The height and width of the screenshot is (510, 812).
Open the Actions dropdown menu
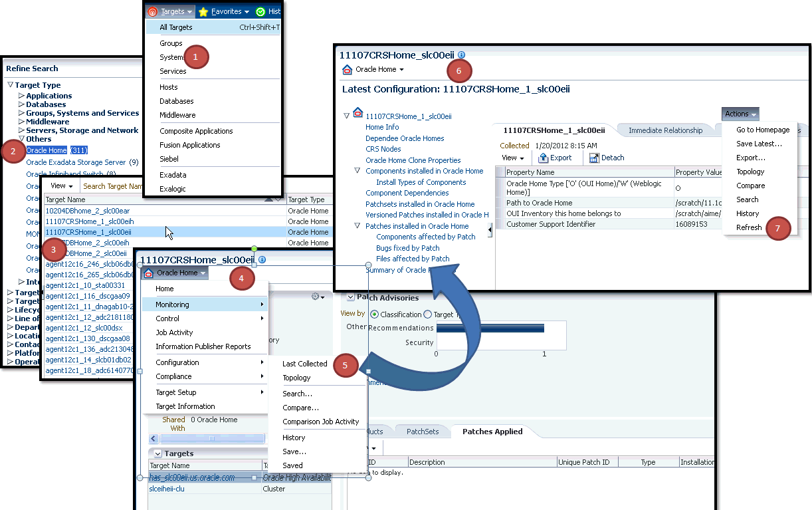tap(740, 114)
